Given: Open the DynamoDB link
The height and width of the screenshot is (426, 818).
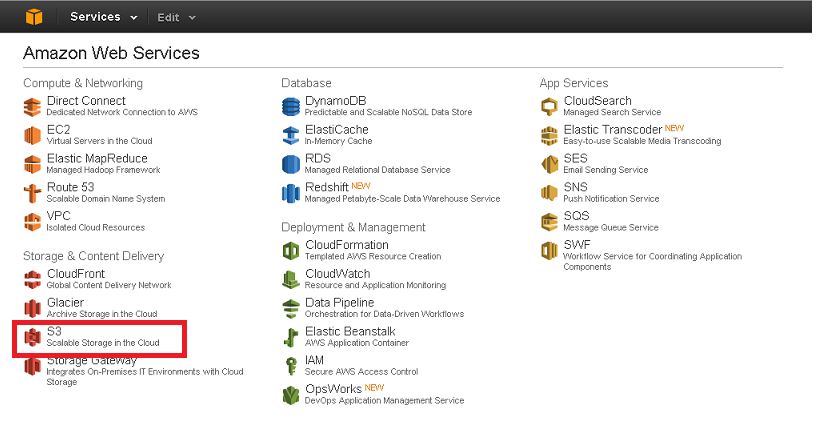Looking at the screenshot, I should [335, 101].
